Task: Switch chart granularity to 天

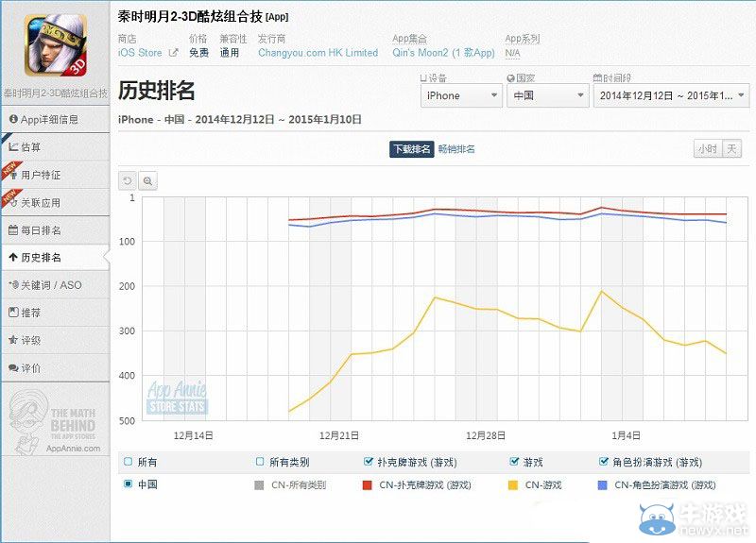Action: (731, 149)
